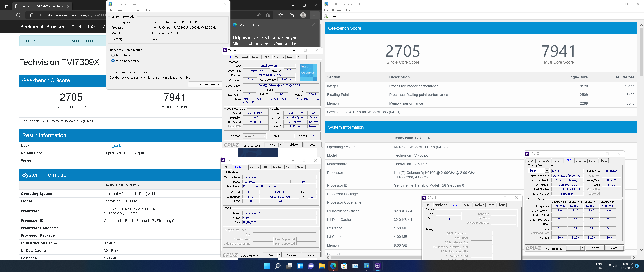Open Widgets panel on taskbar
Image resolution: width=644 pixels, height=272 pixels.
click(x=300, y=266)
